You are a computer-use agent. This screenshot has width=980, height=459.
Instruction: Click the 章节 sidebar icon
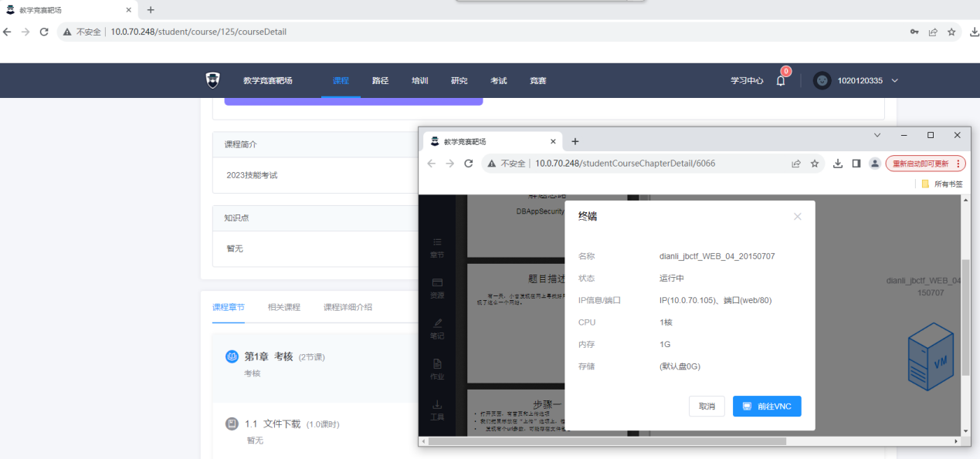pyautogui.click(x=437, y=247)
